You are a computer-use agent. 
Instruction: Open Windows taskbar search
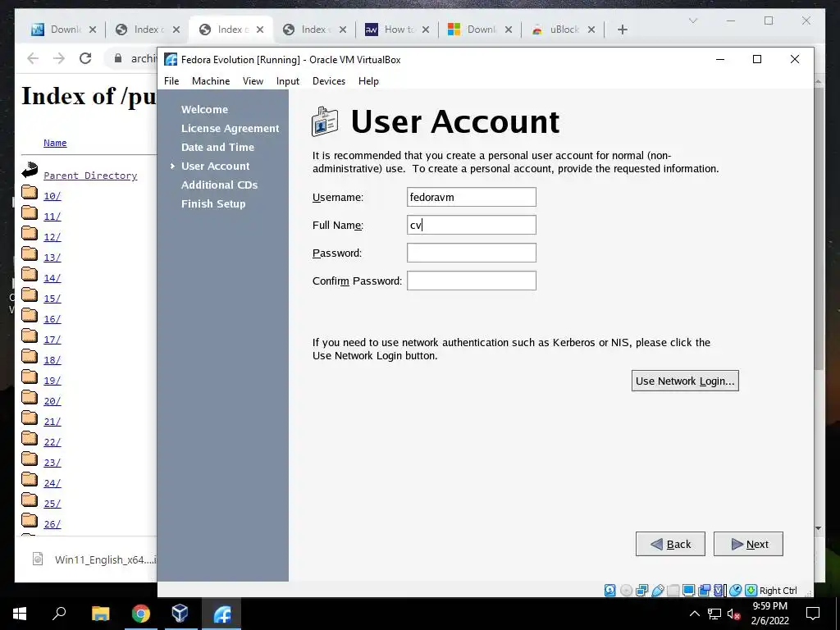[x=59, y=614]
